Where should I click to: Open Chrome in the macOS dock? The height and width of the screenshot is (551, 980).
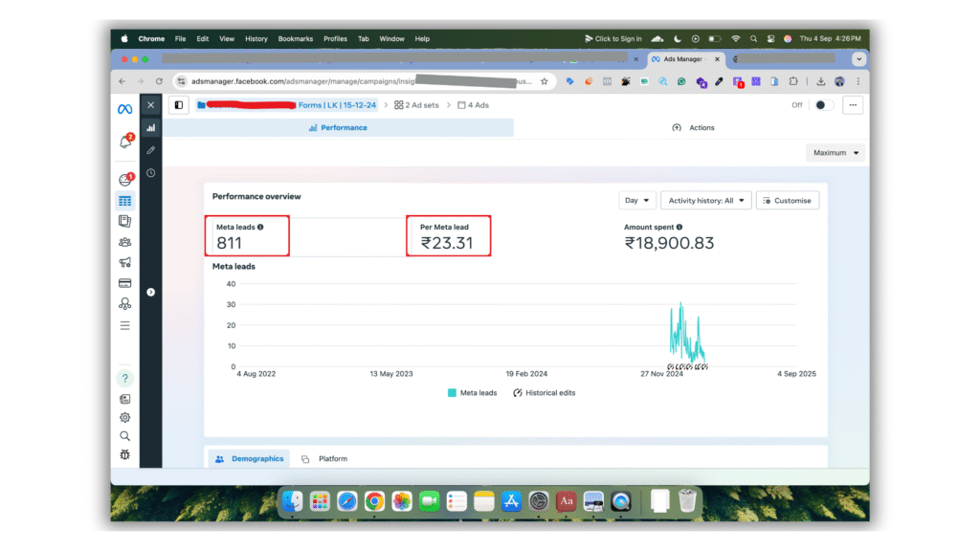(374, 500)
